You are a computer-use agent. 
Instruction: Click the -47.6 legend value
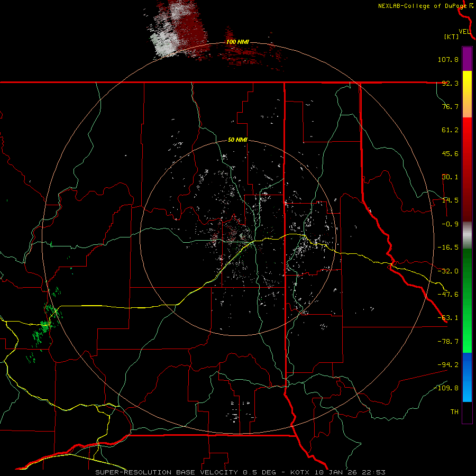[x=448, y=295]
